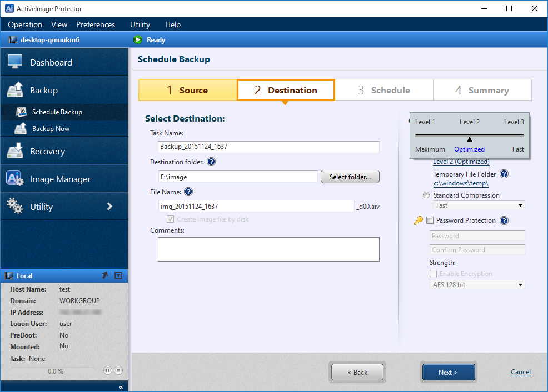Go to the 4 Summary step tab

482,90
